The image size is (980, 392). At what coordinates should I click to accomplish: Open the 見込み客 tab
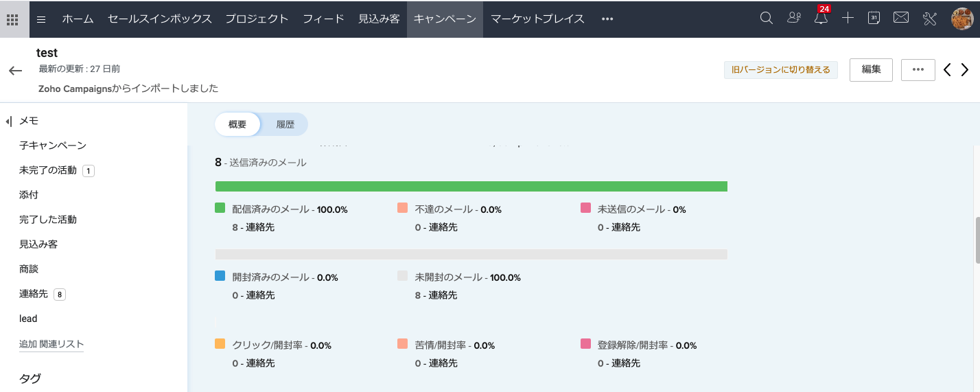[x=379, y=19]
